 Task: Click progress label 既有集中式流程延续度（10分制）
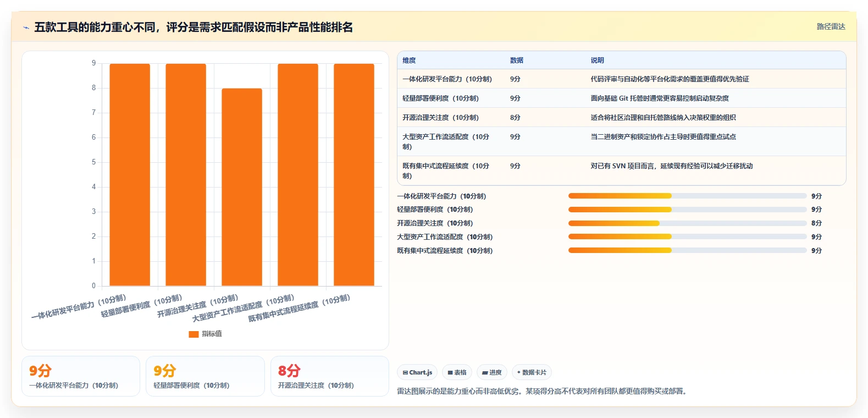pyautogui.click(x=445, y=251)
